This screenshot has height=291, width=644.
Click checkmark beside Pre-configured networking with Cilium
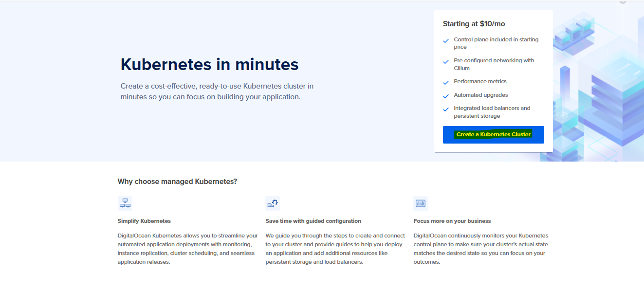pos(446,62)
